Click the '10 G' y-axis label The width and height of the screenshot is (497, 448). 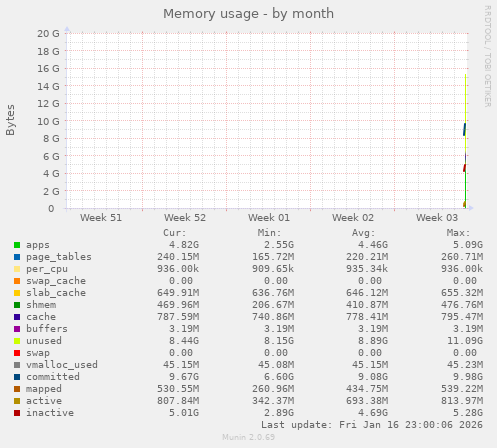[49, 122]
